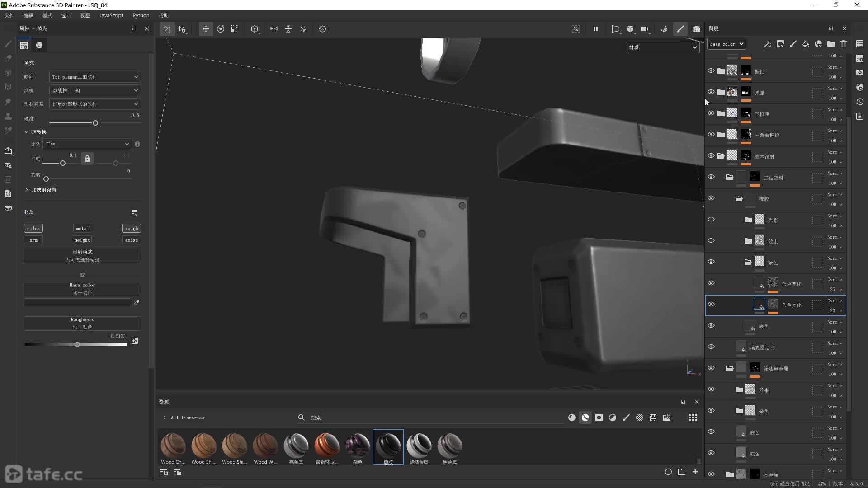Pick base color with eyedropper

[137, 303]
